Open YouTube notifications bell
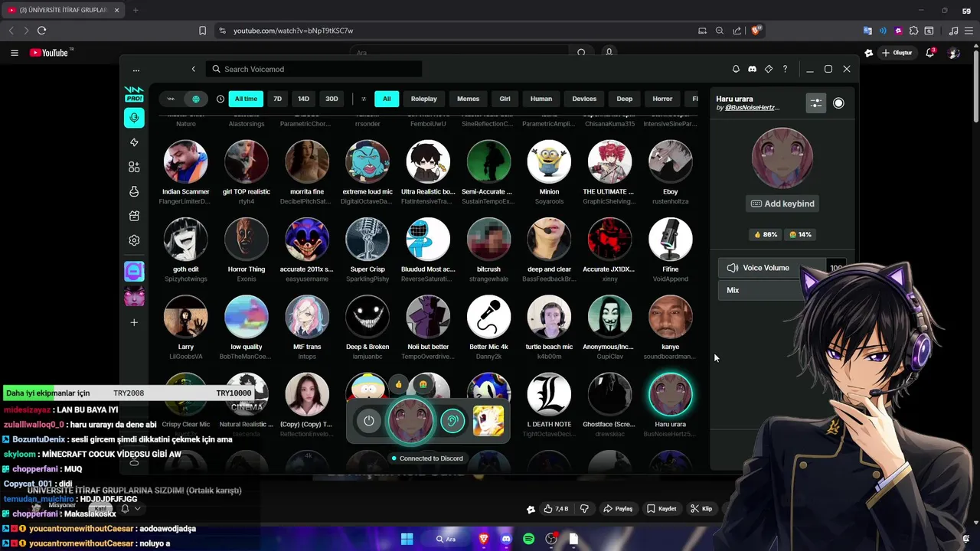The image size is (980, 551). 930,53
